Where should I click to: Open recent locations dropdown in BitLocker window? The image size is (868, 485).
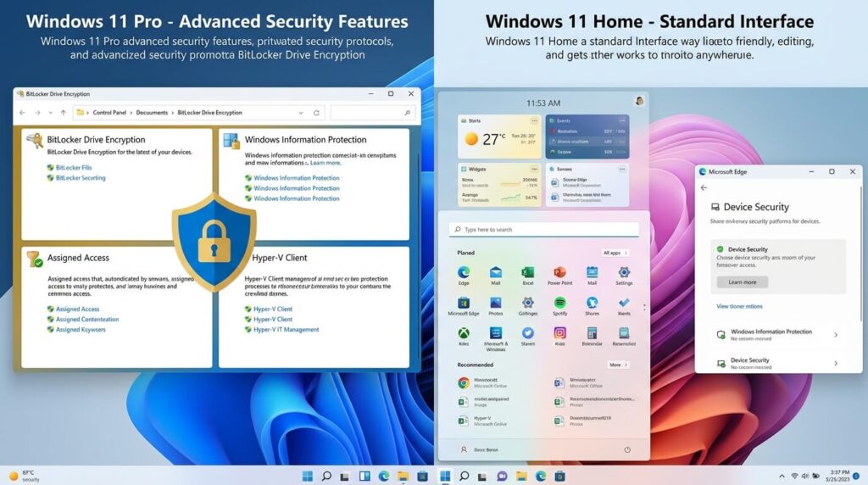click(x=50, y=113)
